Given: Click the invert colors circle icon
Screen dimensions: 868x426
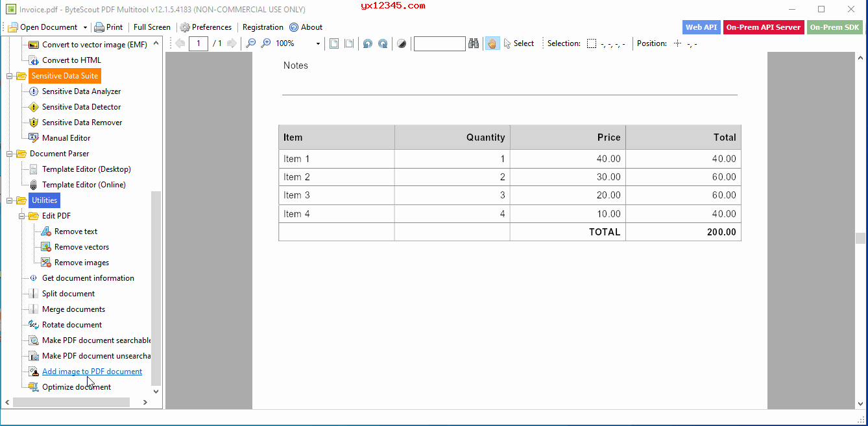Looking at the screenshot, I should (402, 43).
